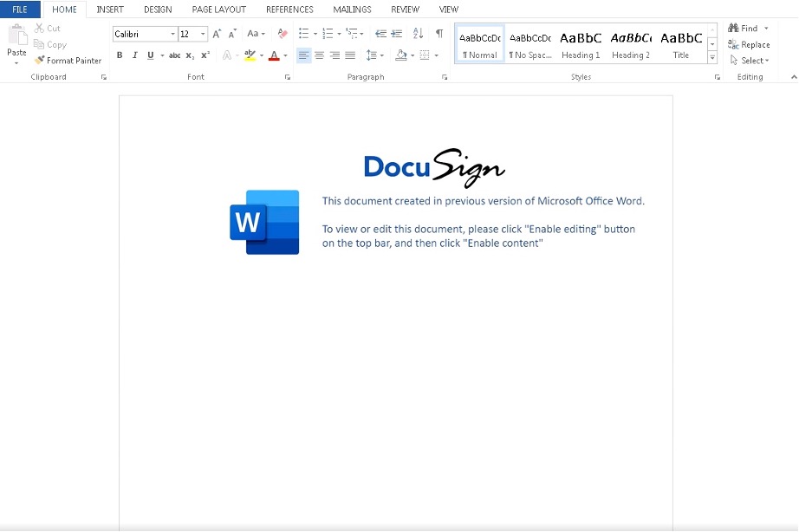Apply the Title style
The image size is (799, 532).
pyautogui.click(x=681, y=44)
